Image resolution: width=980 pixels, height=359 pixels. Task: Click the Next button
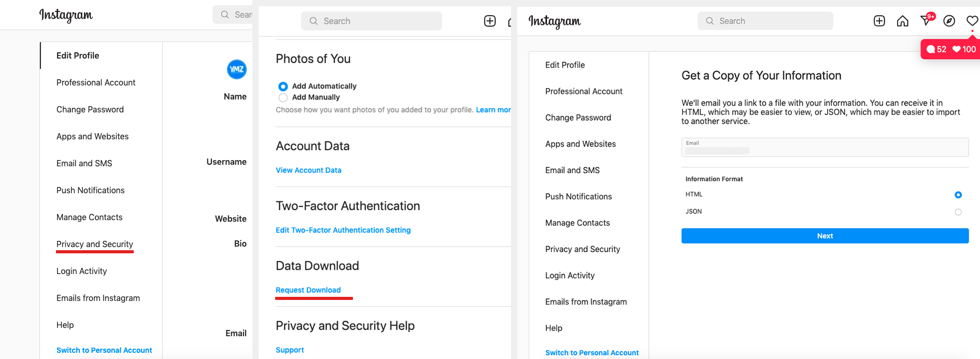[825, 236]
